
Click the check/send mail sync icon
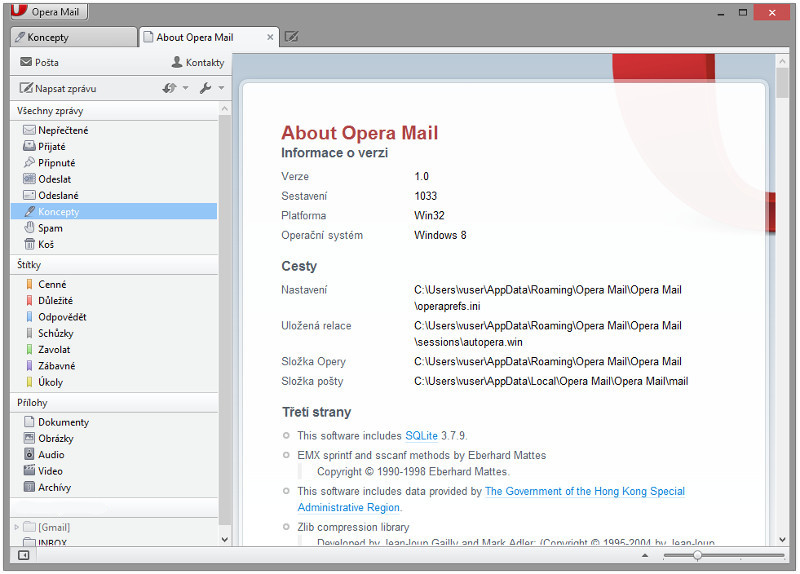(x=169, y=88)
